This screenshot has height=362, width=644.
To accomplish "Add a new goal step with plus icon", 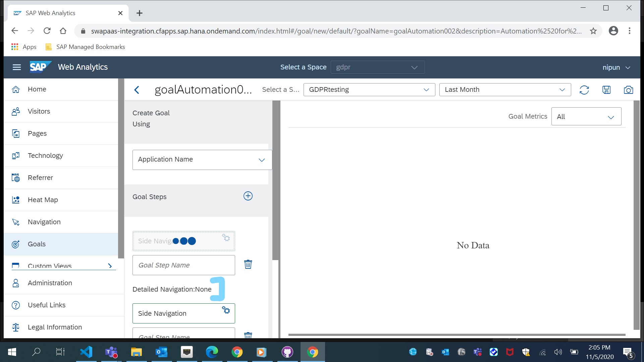I will tap(248, 196).
